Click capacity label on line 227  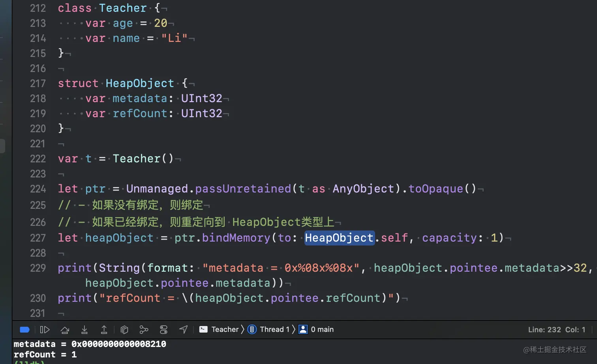coord(450,238)
